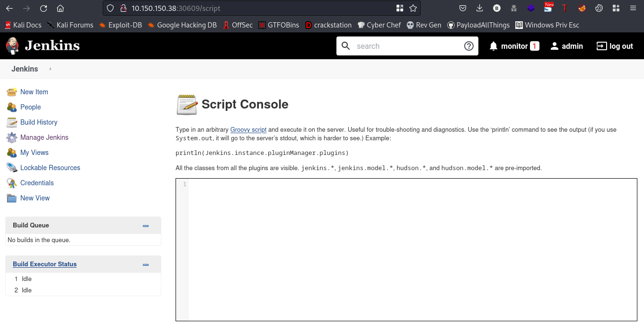Open the admin user profile
The width and height of the screenshot is (644, 326).
pos(566,46)
